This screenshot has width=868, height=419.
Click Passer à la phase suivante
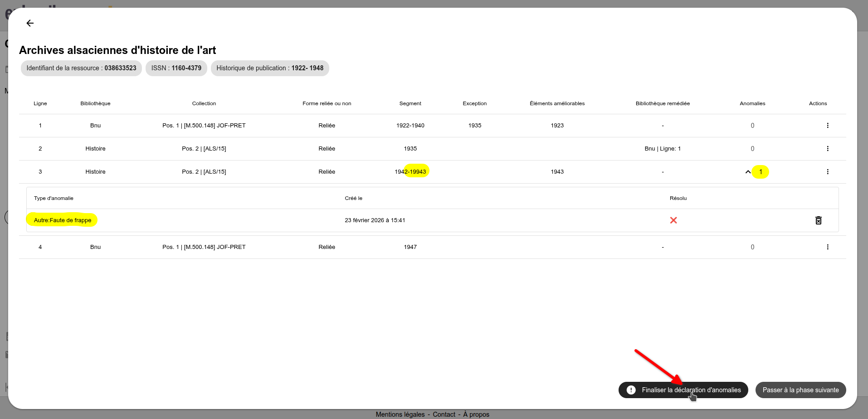tap(800, 390)
